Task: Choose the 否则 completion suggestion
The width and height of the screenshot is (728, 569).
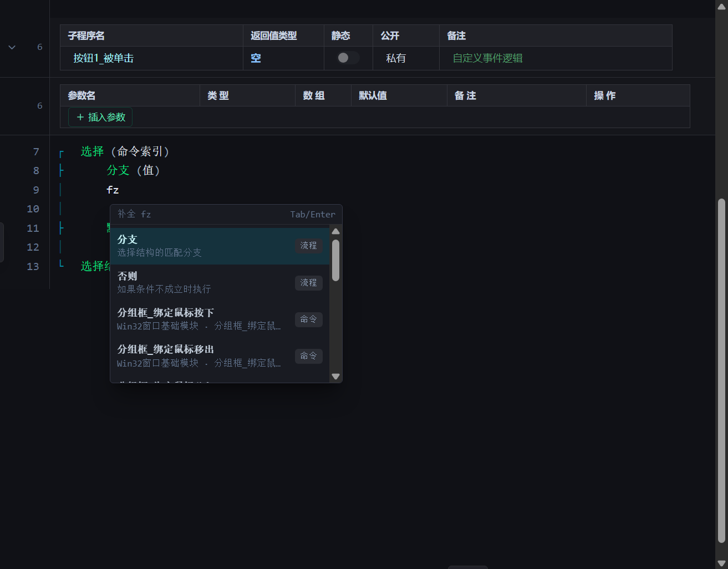Action: (x=220, y=282)
